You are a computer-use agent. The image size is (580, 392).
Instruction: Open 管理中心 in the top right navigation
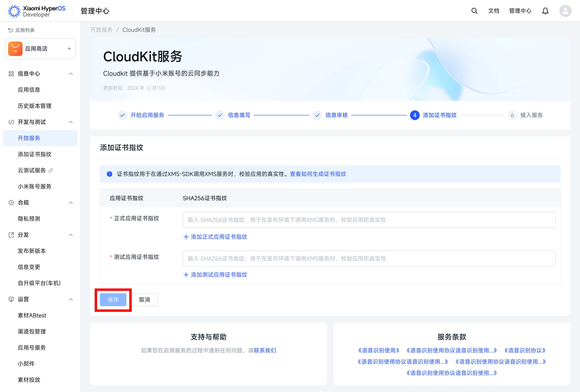(520, 11)
